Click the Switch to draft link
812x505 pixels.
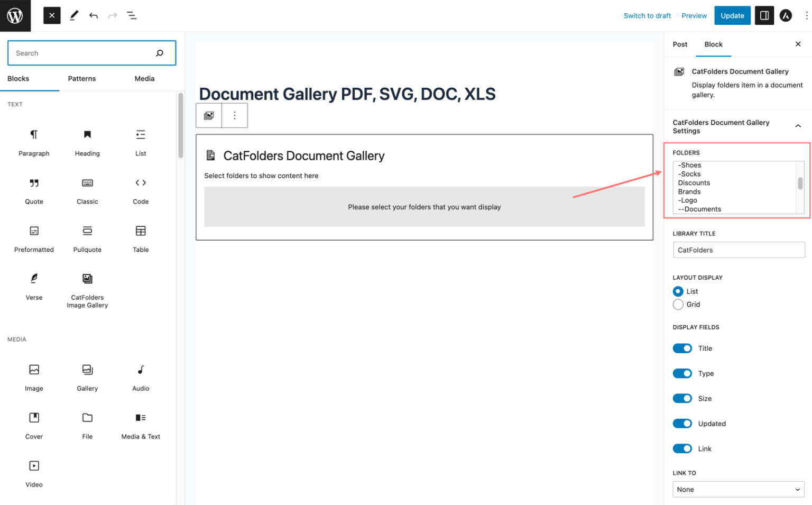click(x=647, y=15)
